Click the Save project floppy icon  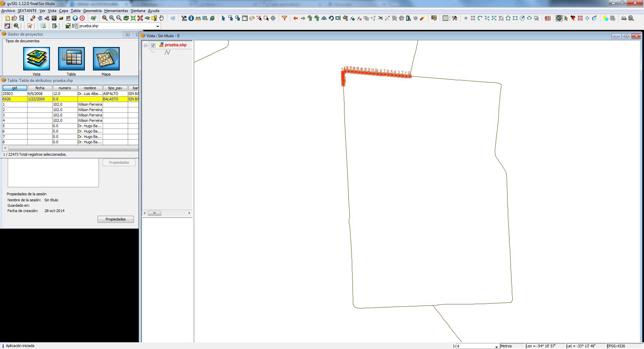[21, 18]
